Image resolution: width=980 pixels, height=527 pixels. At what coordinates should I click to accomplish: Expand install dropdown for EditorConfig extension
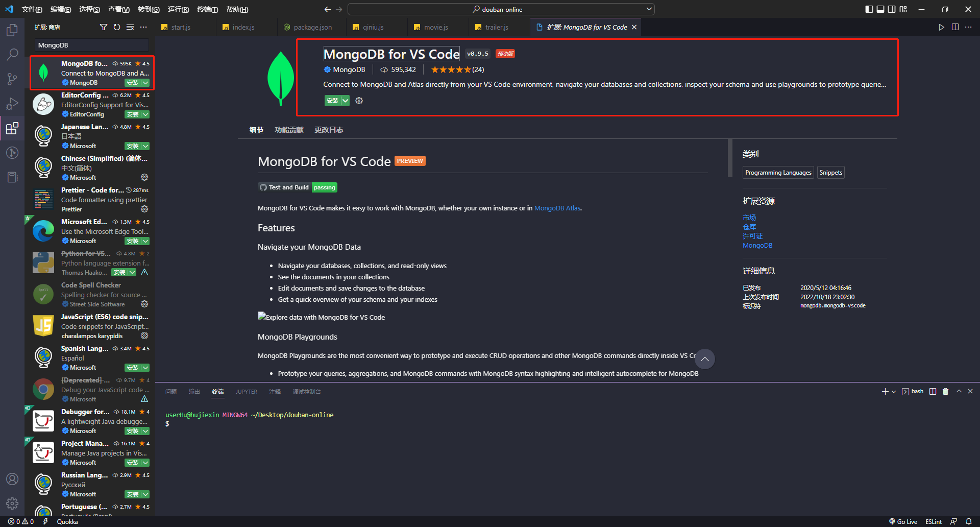pos(145,114)
